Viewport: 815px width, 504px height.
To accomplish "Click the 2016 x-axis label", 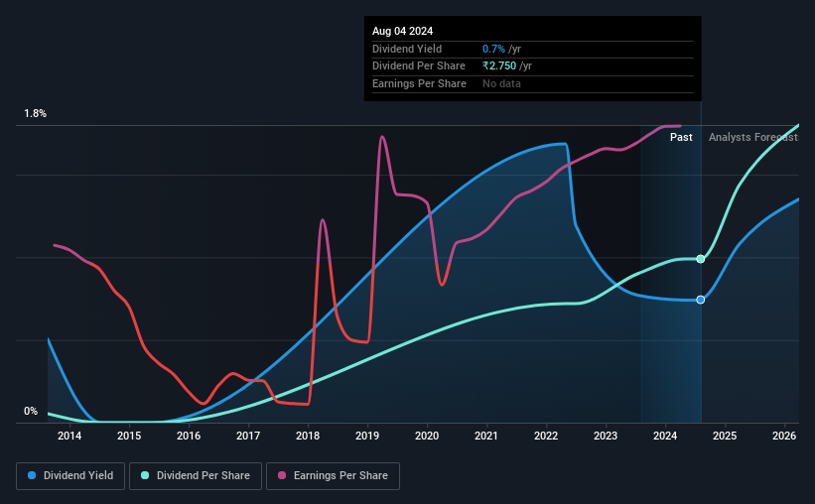I will coord(189,436).
